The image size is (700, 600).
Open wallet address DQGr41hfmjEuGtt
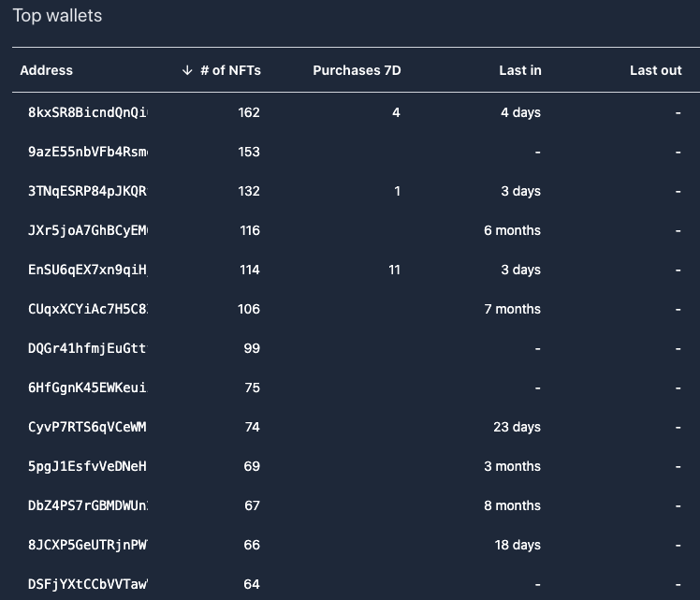pos(88,348)
